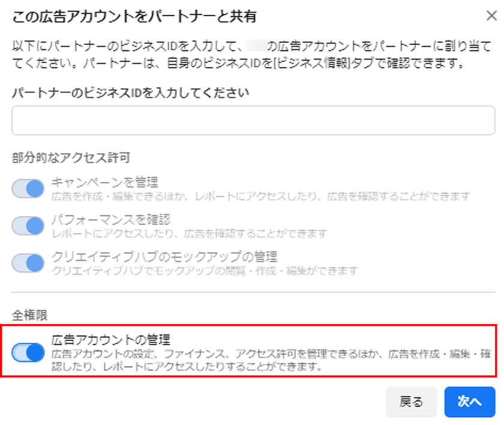Click the クリエイティブハブのモックアップの管理 label text
The width and height of the screenshot is (504, 425).
click(x=164, y=257)
